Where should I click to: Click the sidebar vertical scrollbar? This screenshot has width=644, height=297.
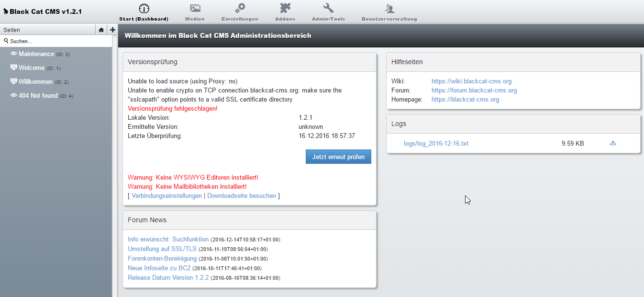coord(114,166)
